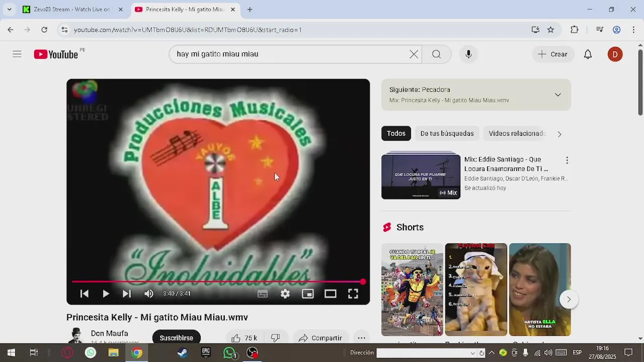Mute the video volume
The height and width of the screenshot is (362, 644).
click(x=149, y=294)
